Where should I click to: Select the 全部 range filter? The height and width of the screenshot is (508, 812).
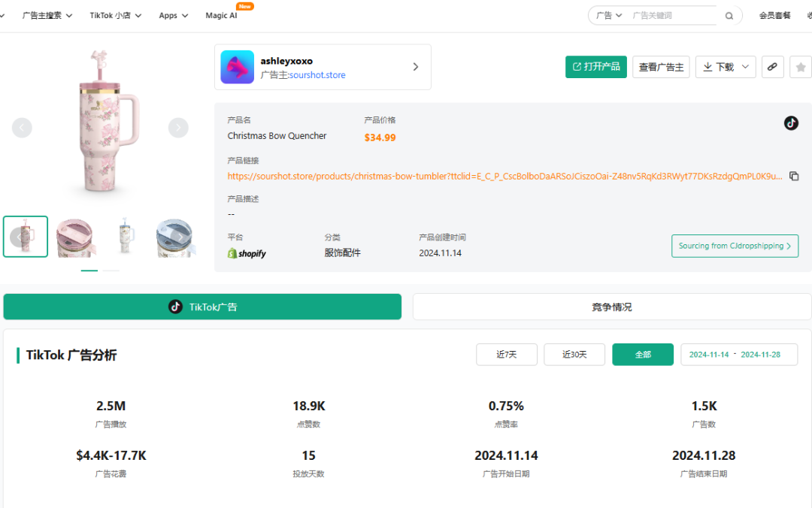[643, 354]
